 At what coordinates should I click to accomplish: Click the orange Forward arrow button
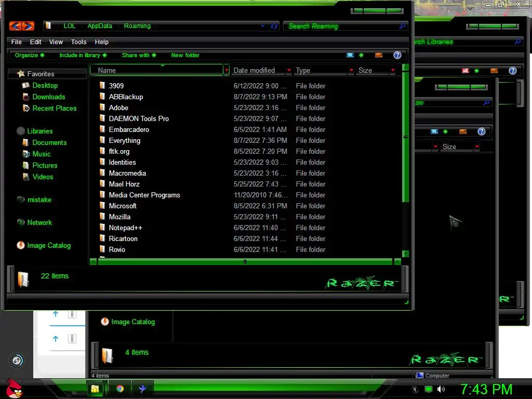[29, 26]
